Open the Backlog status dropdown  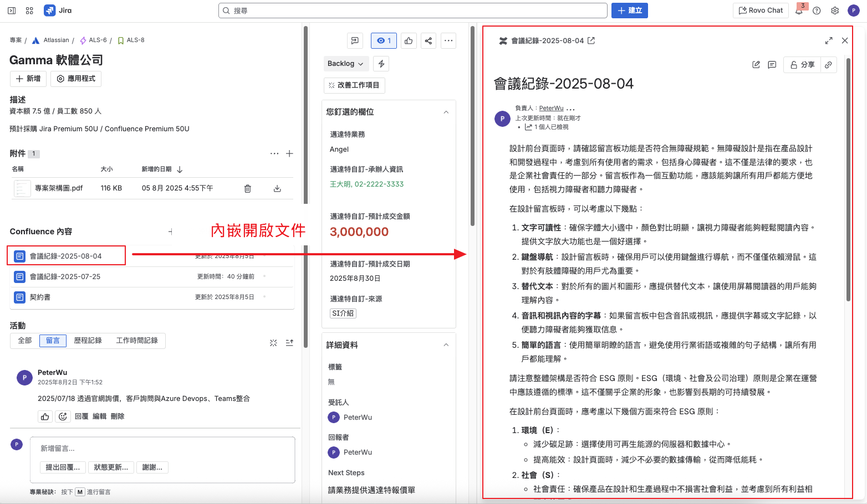345,64
